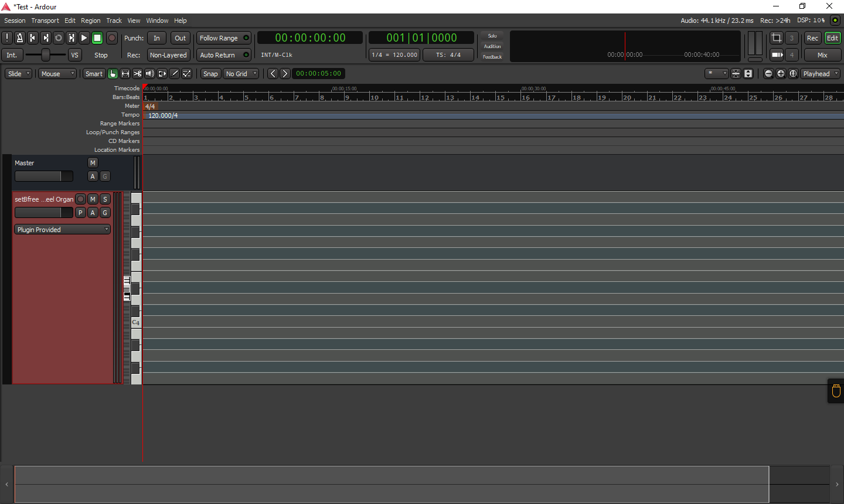Open the Mouse edit point dropdown
Screen dimensions: 844x504
tap(57, 74)
